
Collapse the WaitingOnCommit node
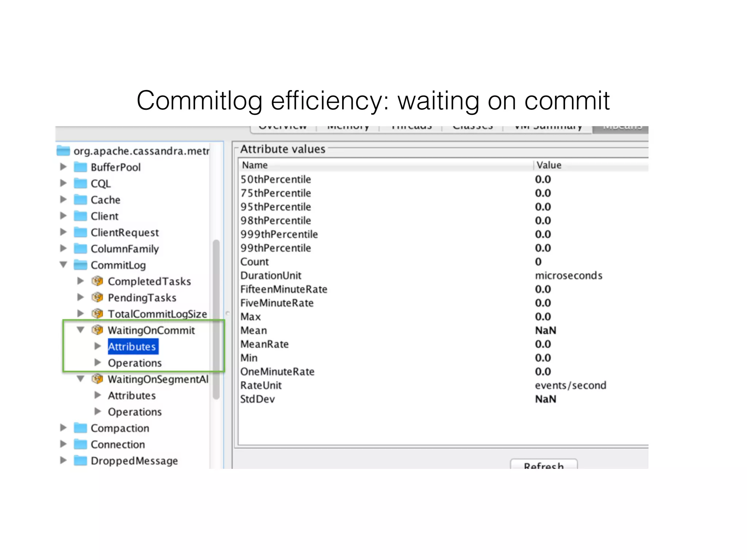click(x=81, y=330)
